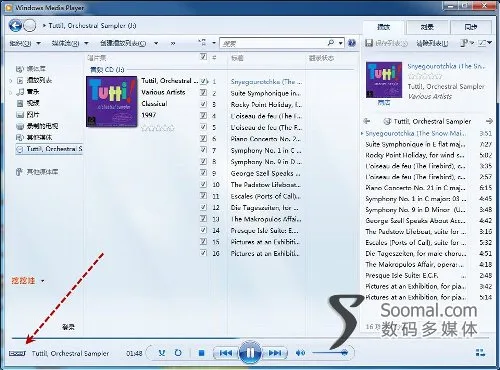Pause the current track

pos(250,352)
